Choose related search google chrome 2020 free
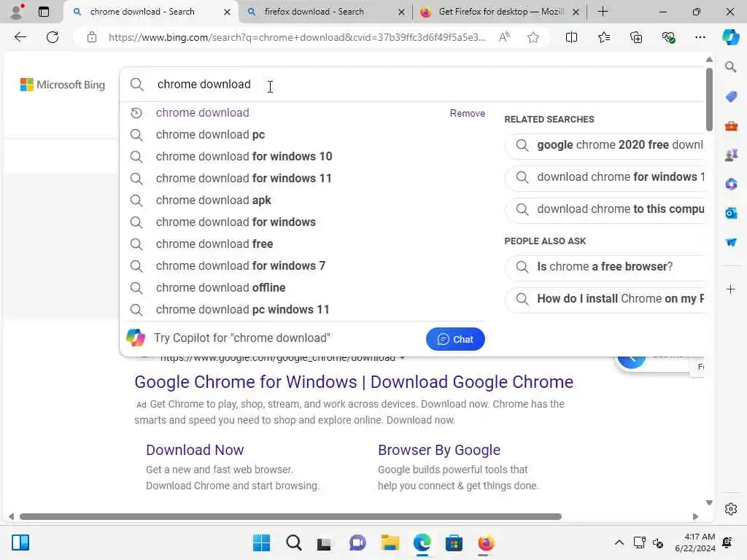The width and height of the screenshot is (747, 560). point(605,145)
